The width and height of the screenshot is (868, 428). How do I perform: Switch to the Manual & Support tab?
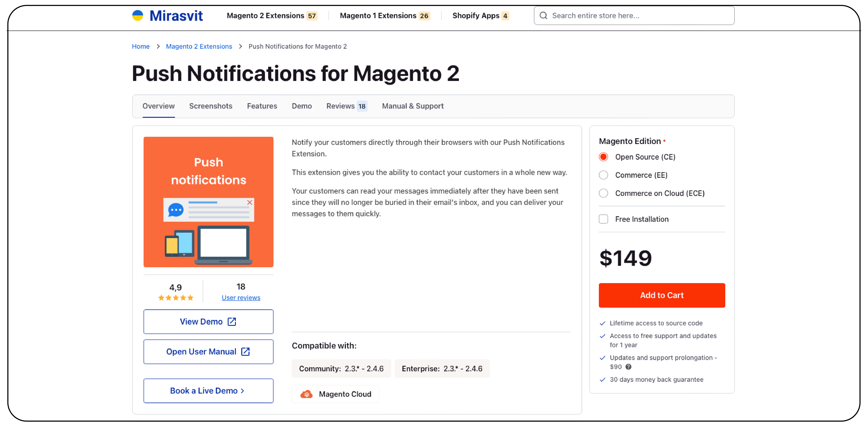pyautogui.click(x=413, y=106)
